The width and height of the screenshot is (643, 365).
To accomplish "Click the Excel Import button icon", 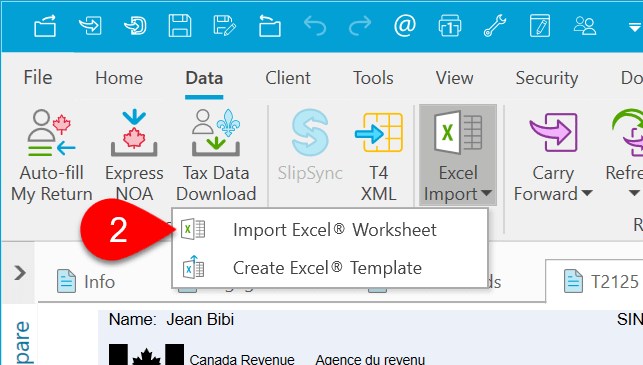I will coord(458,132).
